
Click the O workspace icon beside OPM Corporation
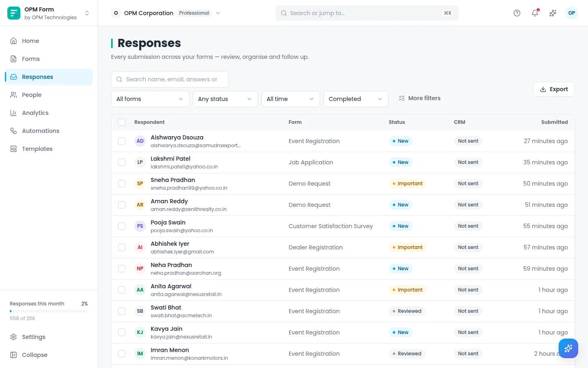[116, 13]
